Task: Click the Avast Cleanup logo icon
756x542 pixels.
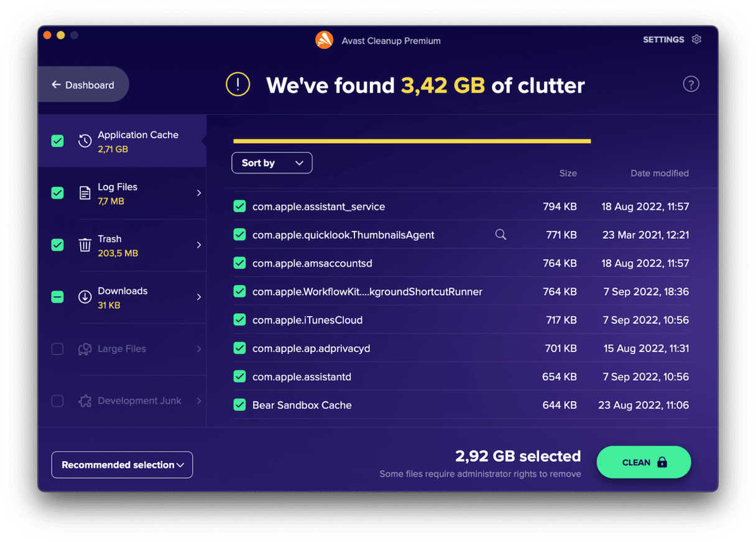Action: [324, 40]
